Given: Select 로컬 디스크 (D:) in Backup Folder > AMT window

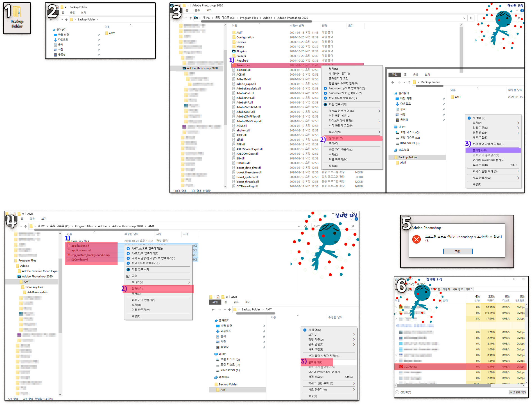Looking at the screenshot, I should pos(230,365).
